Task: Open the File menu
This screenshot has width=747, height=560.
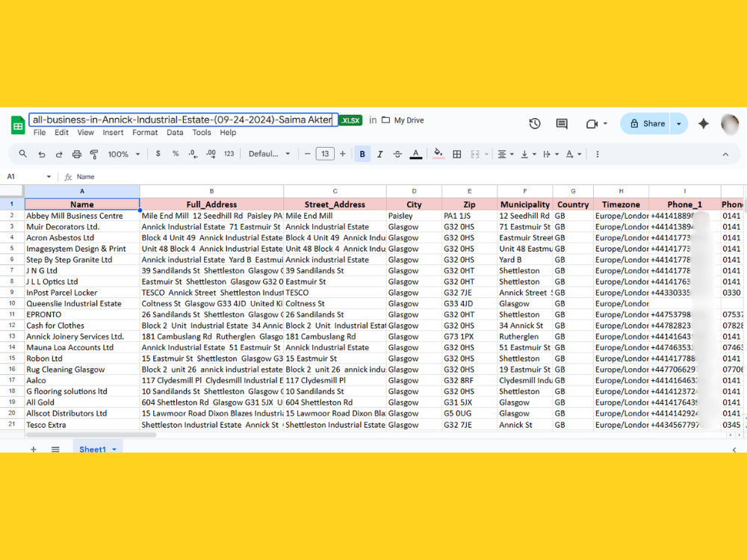Action: point(40,132)
